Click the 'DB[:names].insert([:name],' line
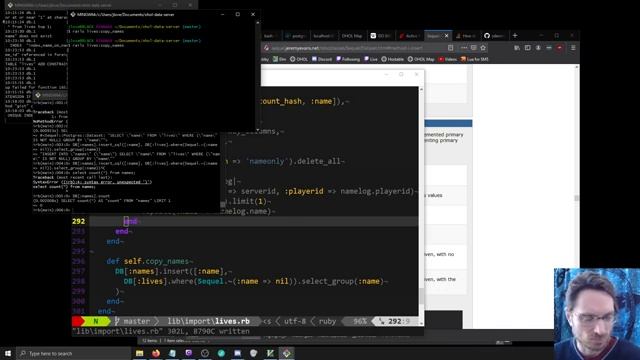 173,271
